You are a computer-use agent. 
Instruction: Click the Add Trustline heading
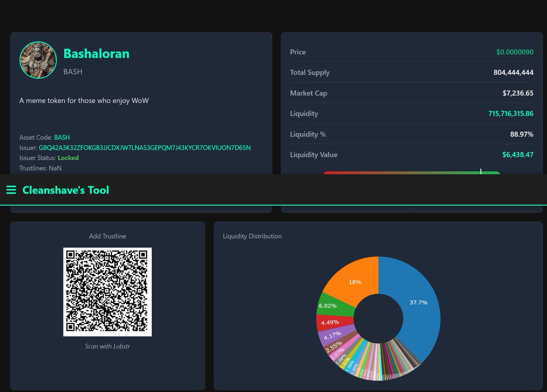coord(108,236)
